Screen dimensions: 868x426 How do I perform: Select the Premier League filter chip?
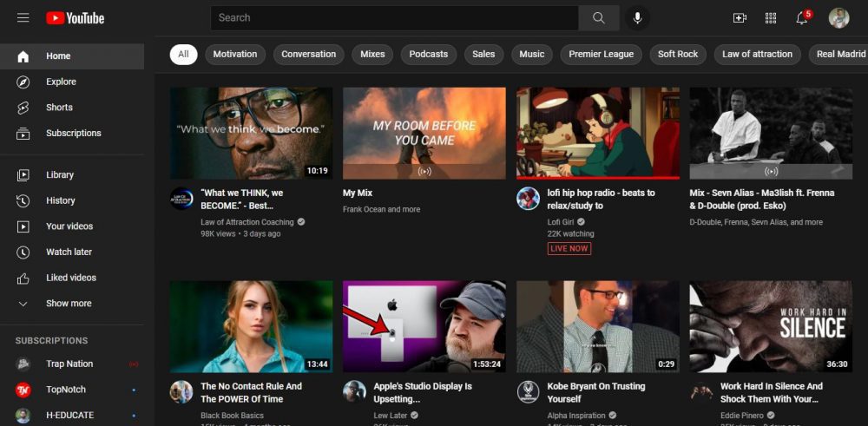pos(602,54)
